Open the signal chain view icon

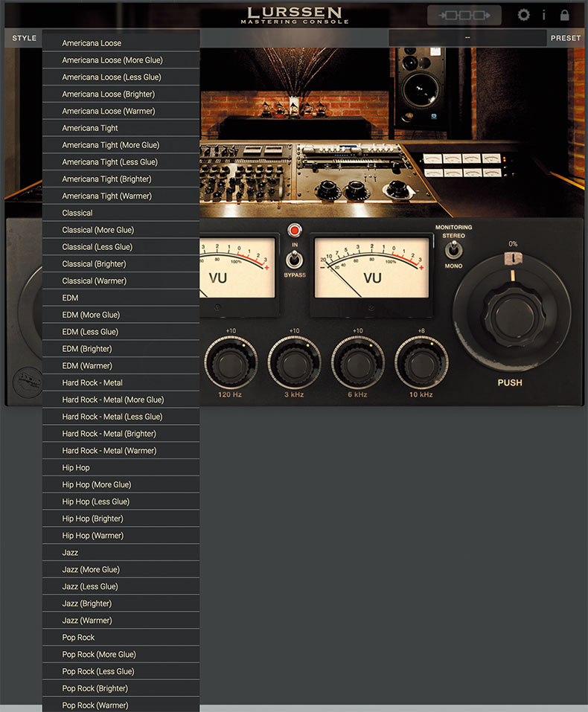464,16
